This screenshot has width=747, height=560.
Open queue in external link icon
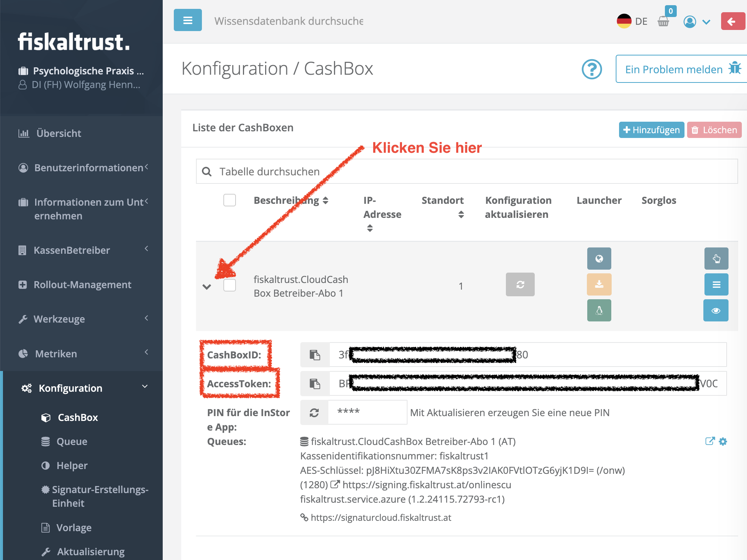pyautogui.click(x=710, y=441)
